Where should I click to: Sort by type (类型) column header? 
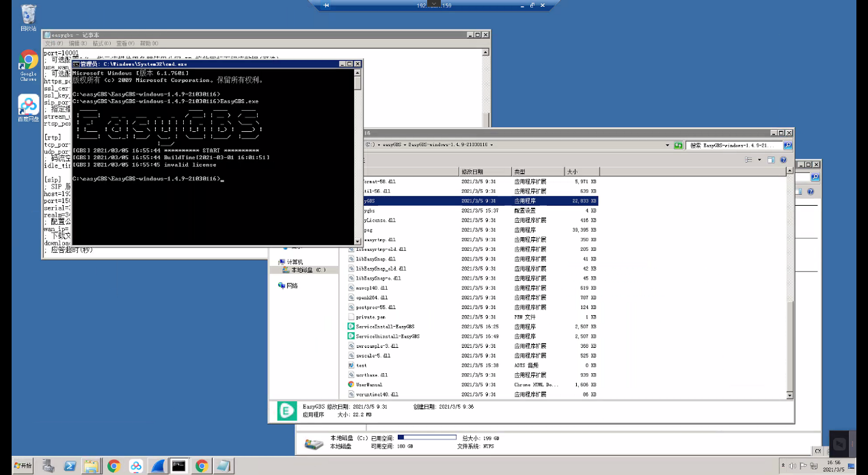tap(537, 172)
